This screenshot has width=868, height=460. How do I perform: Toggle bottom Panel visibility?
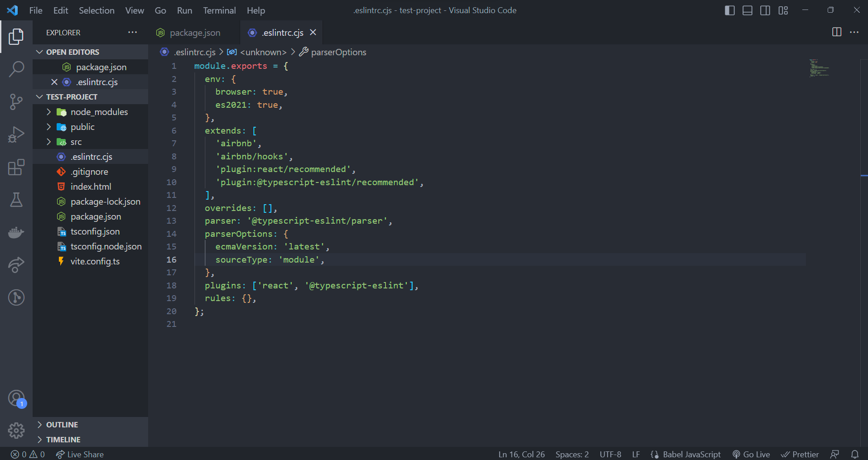click(x=747, y=10)
